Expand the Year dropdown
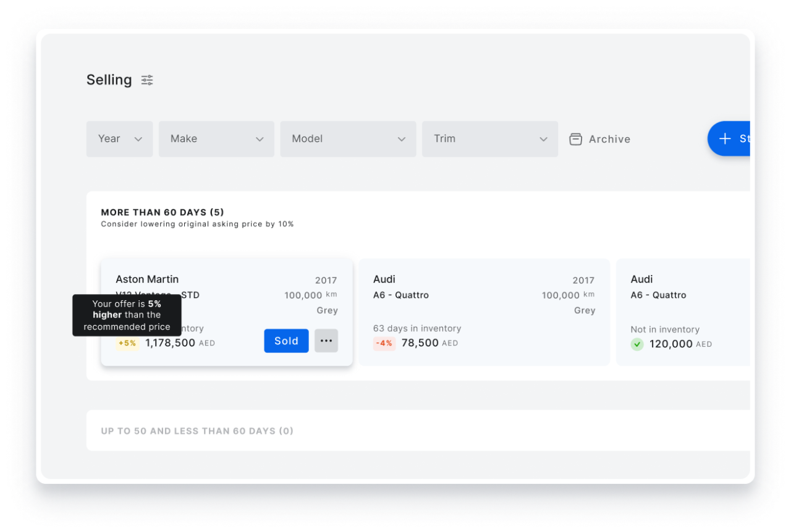 (119, 138)
